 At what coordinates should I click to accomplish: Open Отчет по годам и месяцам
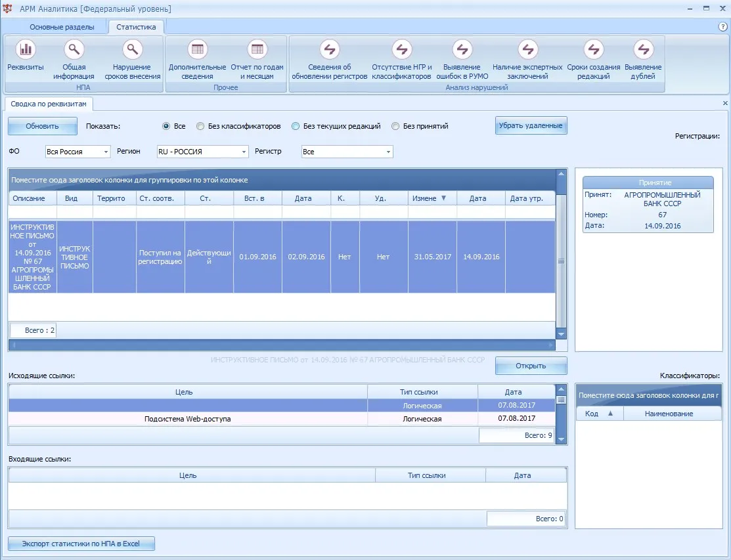pos(257,49)
